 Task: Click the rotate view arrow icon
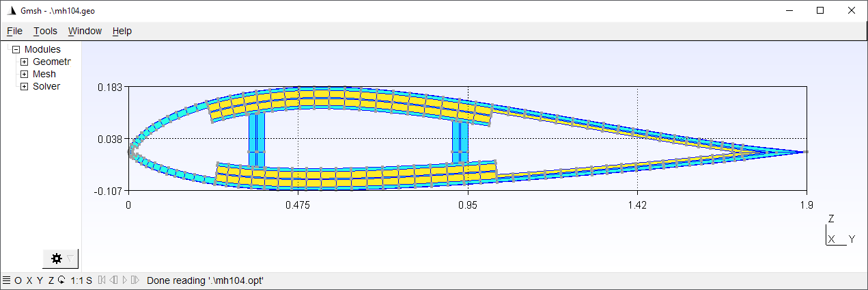pos(61,280)
